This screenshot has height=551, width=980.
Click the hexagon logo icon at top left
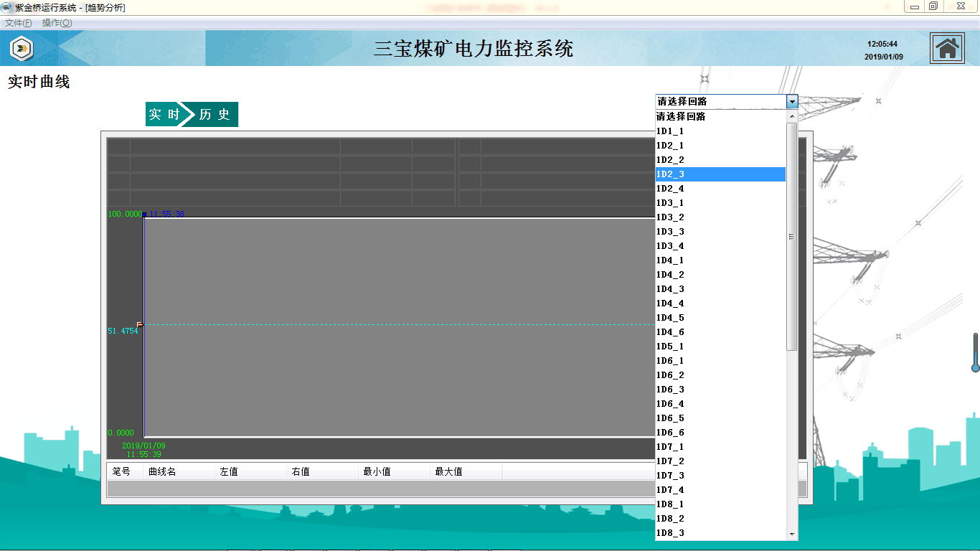tap(22, 48)
